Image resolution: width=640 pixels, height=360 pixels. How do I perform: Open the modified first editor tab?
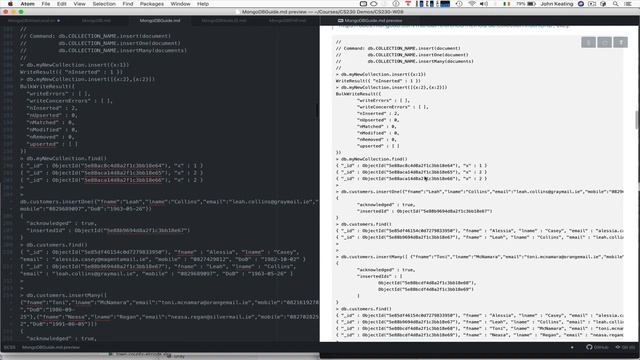[x=32, y=20]
